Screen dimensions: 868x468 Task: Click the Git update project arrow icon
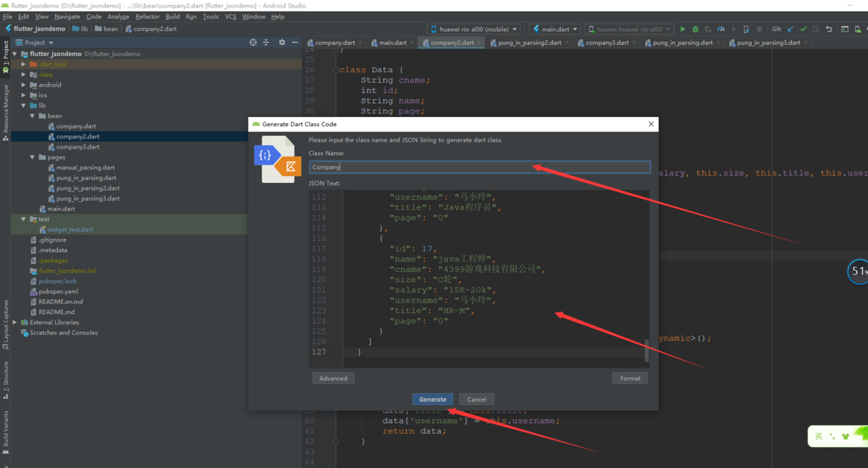tap(790, 29)
